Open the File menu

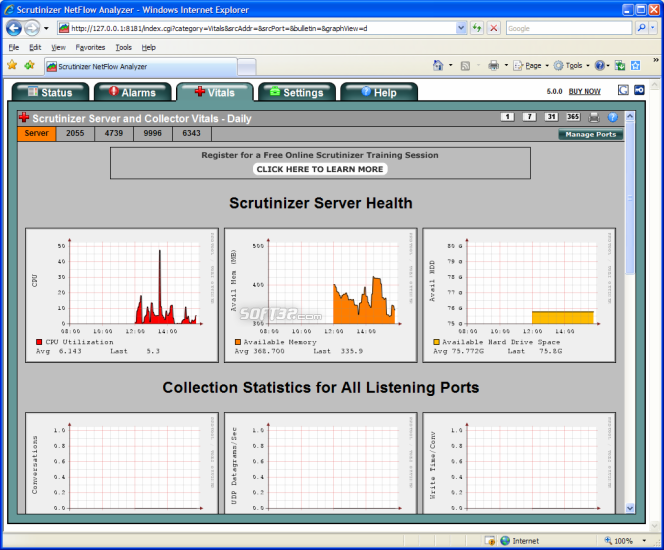pos(14,47)
